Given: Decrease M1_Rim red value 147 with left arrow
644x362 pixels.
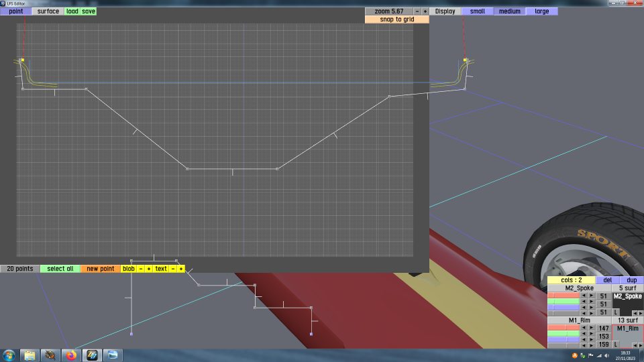Looking at the screenshot, I should [584, 328].
